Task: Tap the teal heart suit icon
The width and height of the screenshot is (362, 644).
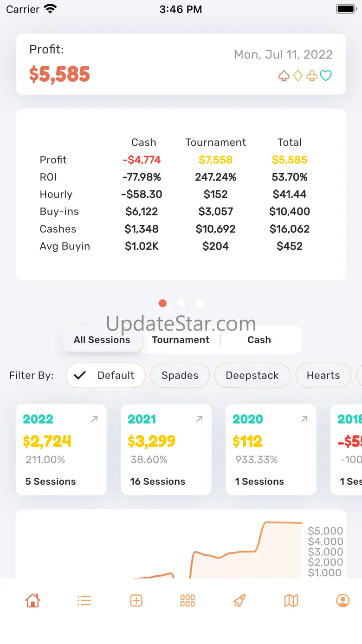Action: [x=326, y=76]
